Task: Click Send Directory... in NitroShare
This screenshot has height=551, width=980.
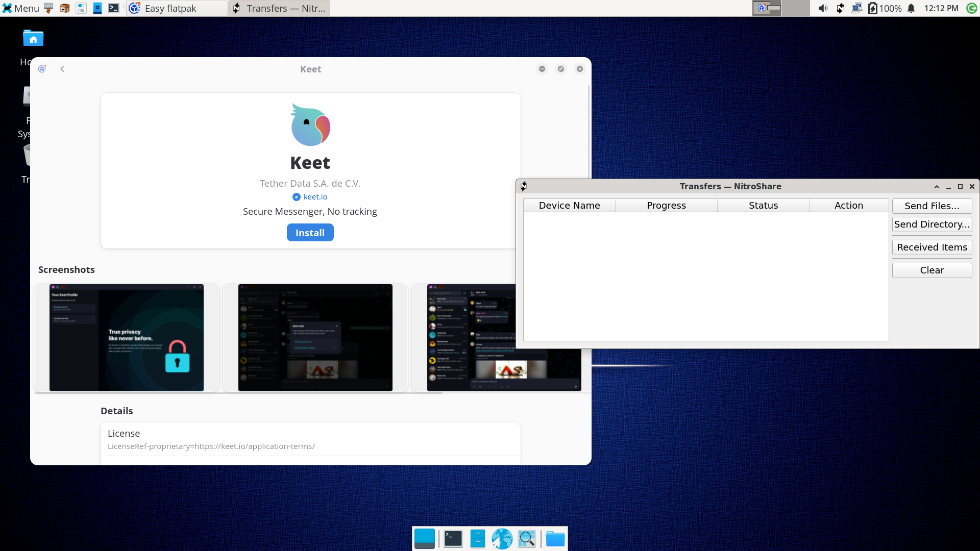Action: point(932,224)
